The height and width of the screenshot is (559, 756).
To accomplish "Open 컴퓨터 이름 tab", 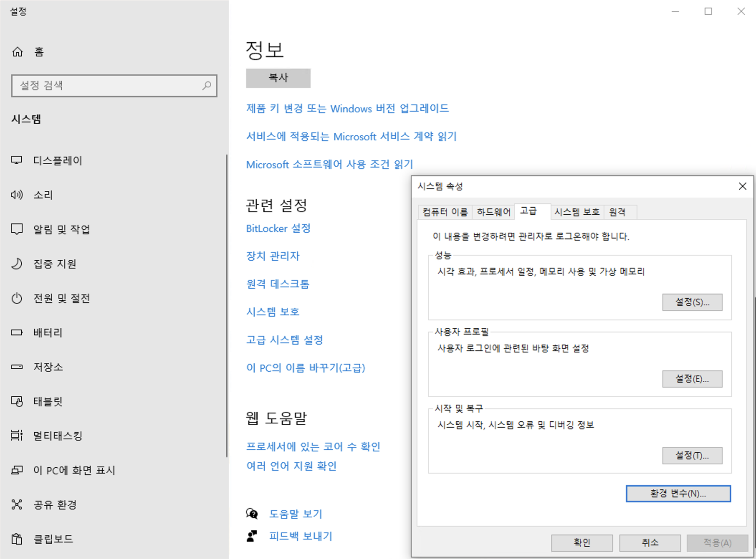I will 445,212.
